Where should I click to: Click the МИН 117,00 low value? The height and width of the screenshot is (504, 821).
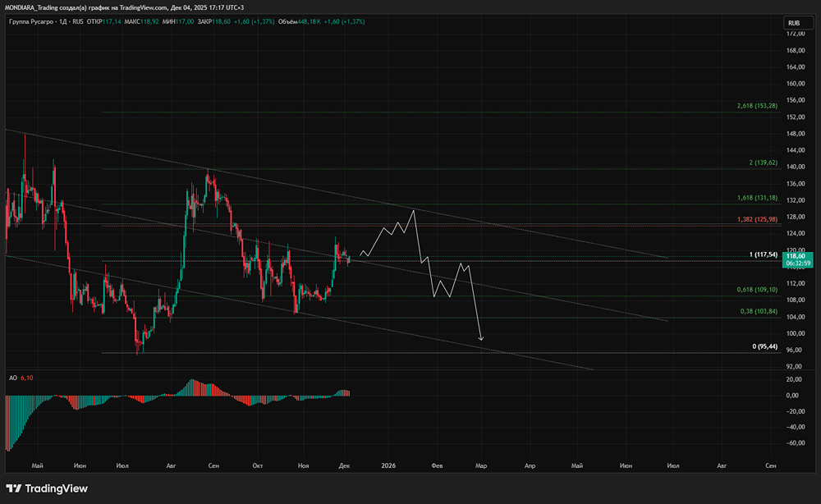(x=178, y=22)
